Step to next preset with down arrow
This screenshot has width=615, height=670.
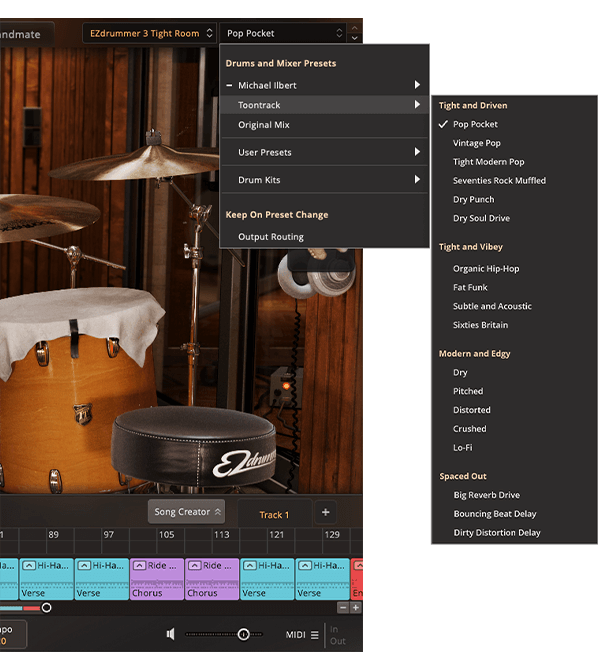point(354,38)
